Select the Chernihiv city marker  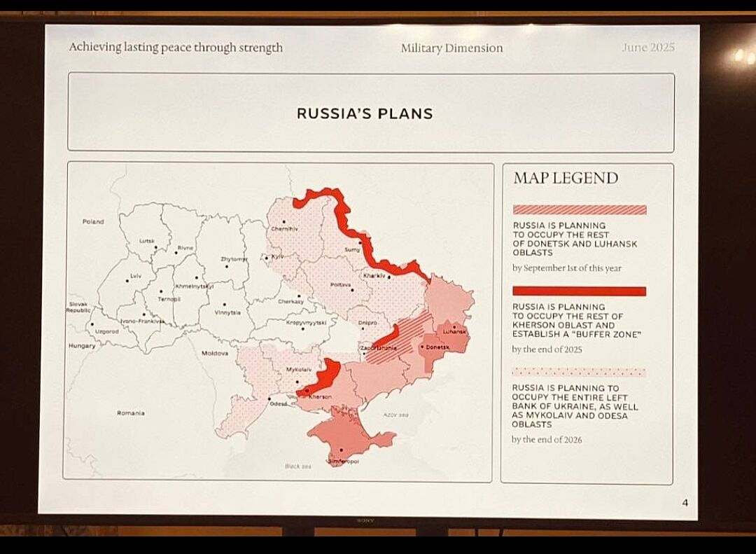click(x=283, y=222)
